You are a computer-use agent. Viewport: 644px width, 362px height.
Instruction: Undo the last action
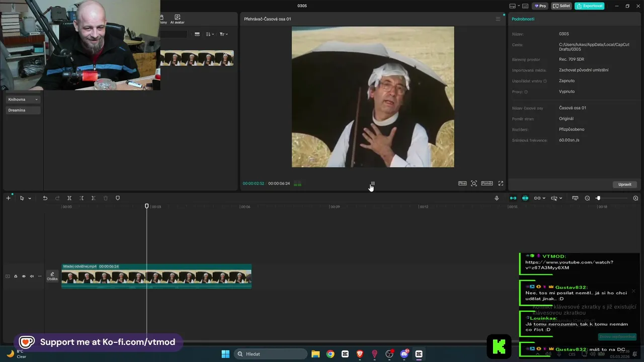pyautogui.click(x=45, y=198)
